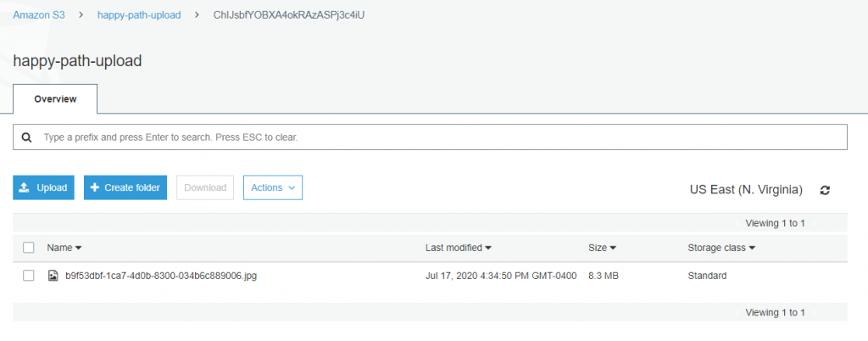Screen dimensions: 868x341
Task: Select the checkbox for b9f53dbf jpg file
Action: coord(28,276)
